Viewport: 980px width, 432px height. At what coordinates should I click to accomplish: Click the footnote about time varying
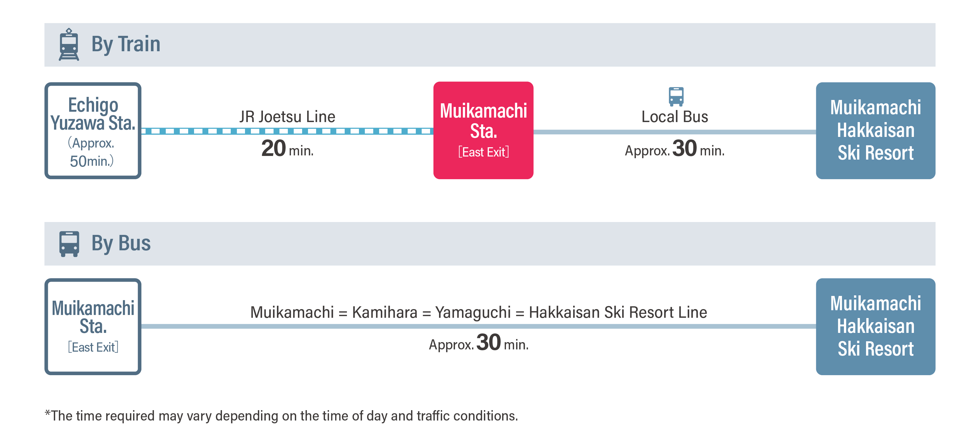(x=281, y=416)
